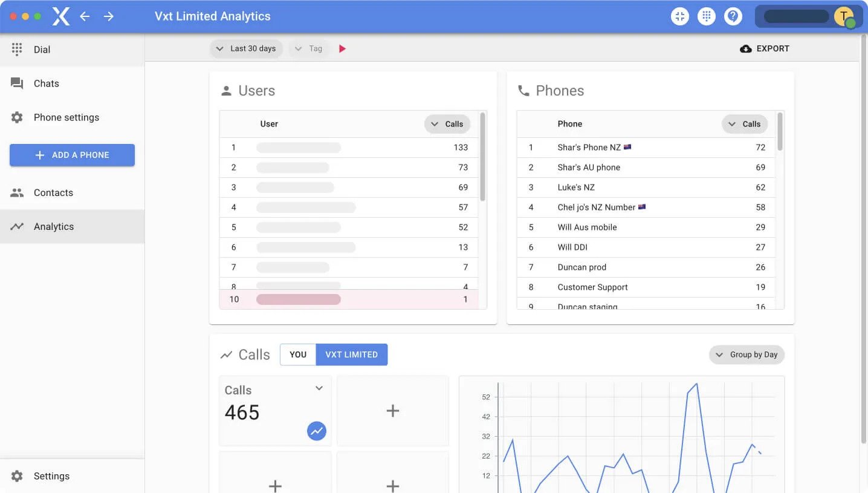Click the blue chart icon on Calls card
This screenshot has height=493, width=868.
[316, 431]
